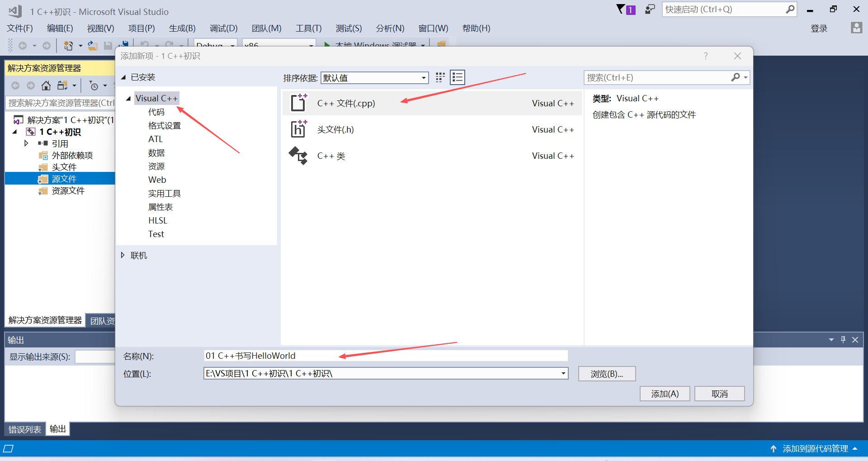Click the magnifier icon in 快速启动 box
868x461 pixels.
point(790,9)
